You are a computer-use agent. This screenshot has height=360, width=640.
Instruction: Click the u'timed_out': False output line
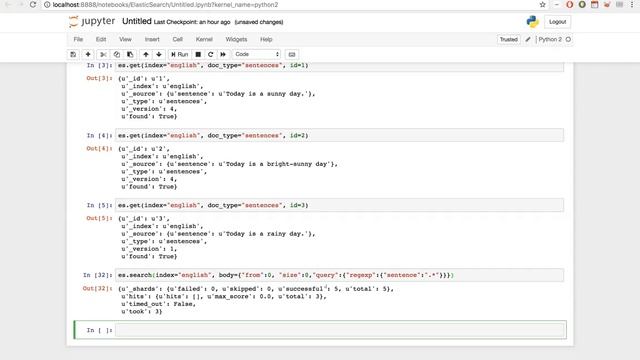click(158, 304)
